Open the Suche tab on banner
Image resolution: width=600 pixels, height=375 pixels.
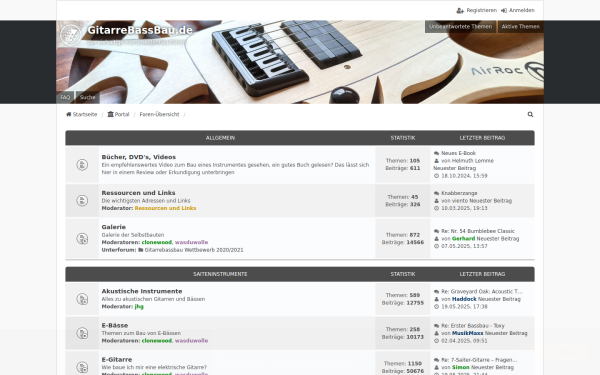pyautogui.click(x=88, y=97)
